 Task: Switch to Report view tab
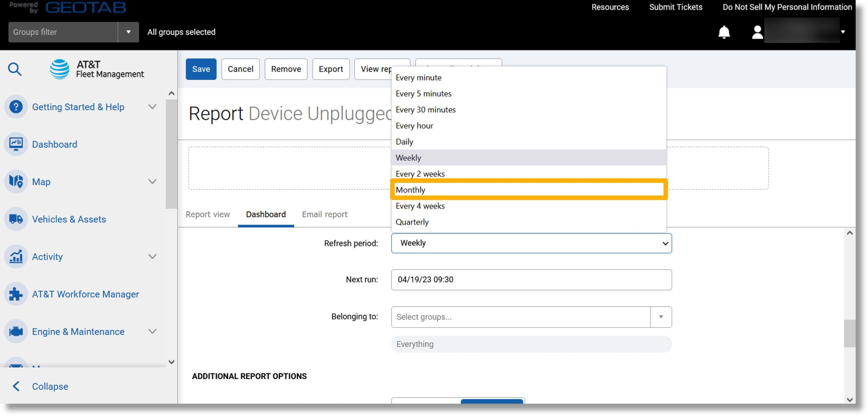coord(208,214)
